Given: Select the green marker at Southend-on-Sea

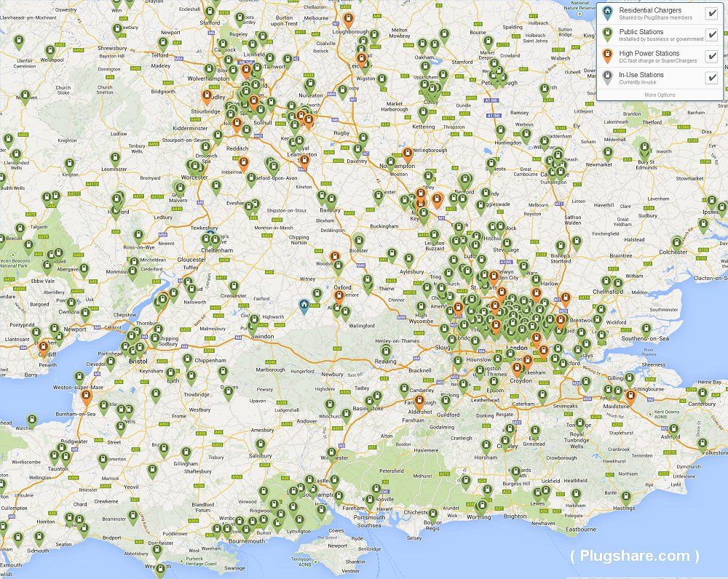Looking at the screenshot, I should click(646, 330).
